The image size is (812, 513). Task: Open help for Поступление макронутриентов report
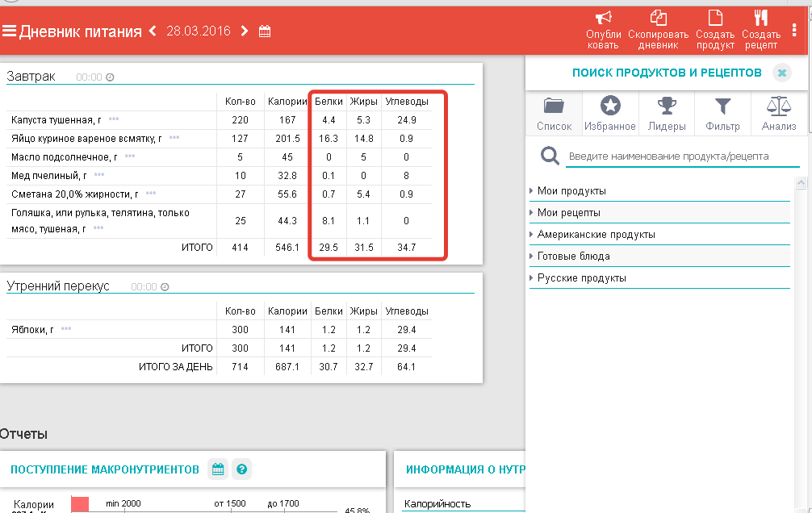(x=241, y=469)
